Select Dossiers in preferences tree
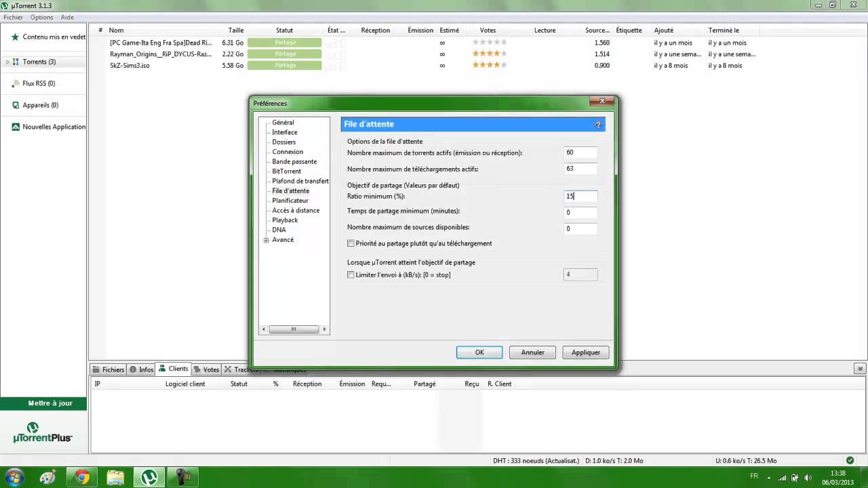Screen dimensions: 868x488 284,142
